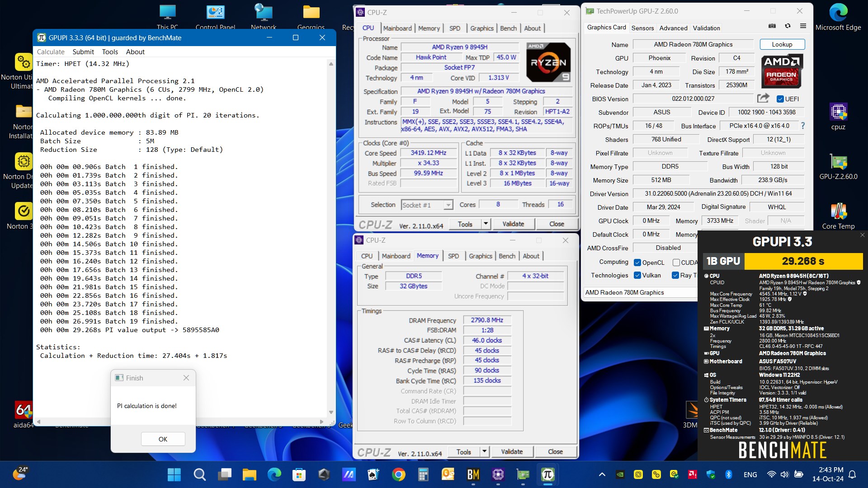The width and height of the screenshot is (868, 488).
Task: Toggle the CUDA computing checkbox
Action: pyautogui.click(x=676, y=263)
